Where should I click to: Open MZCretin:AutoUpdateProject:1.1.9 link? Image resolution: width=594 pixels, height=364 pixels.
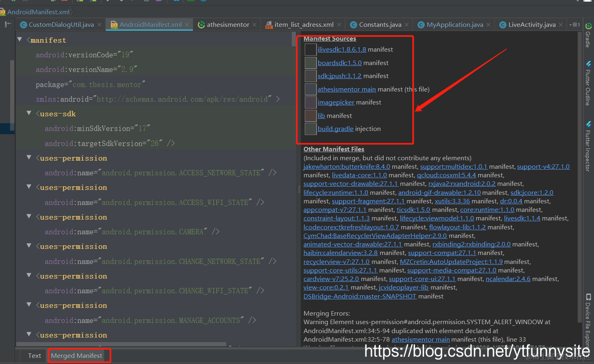(451, 262)
